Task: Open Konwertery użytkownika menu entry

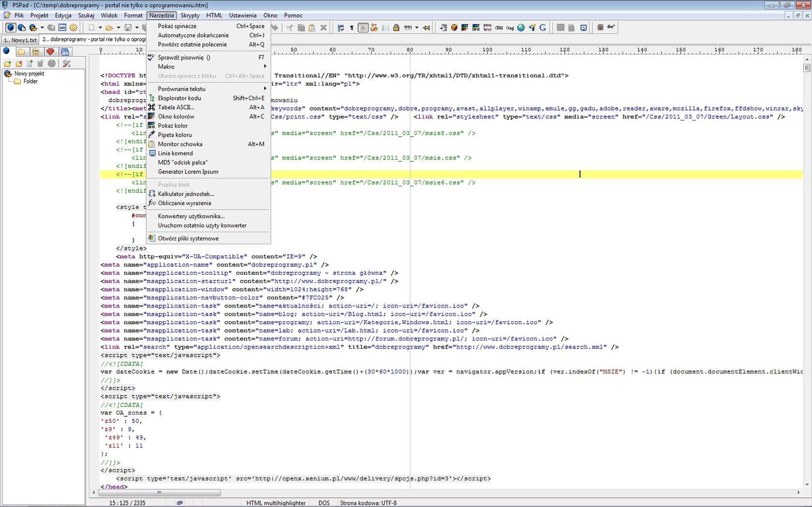Action: point(208,216)
